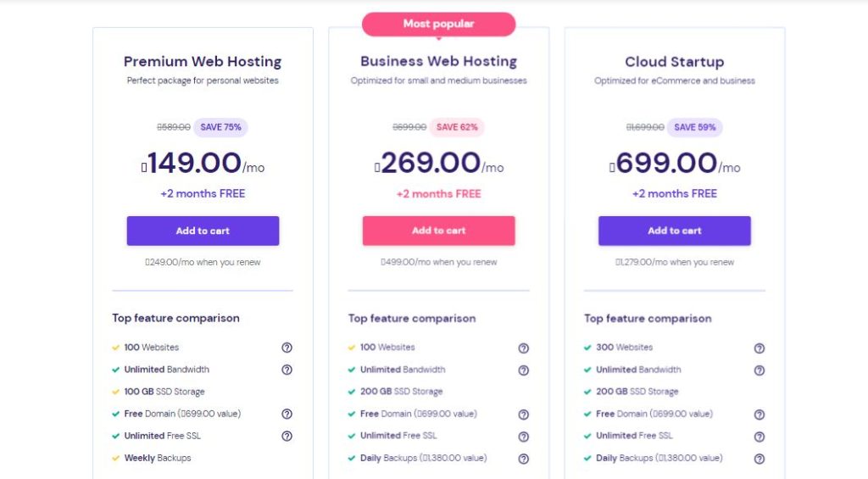
Task: Open help icon for Business Daily Backups
Action: click(523, 459)
